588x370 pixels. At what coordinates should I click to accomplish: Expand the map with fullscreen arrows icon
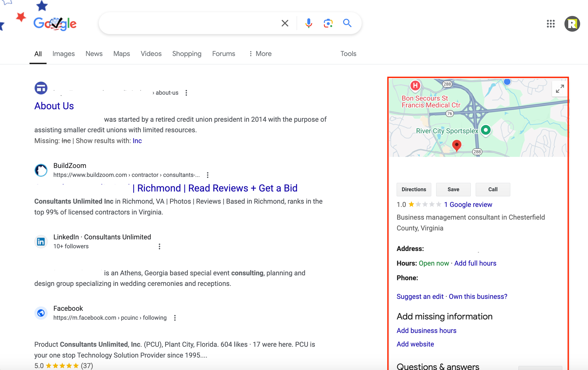coord(560,89)
